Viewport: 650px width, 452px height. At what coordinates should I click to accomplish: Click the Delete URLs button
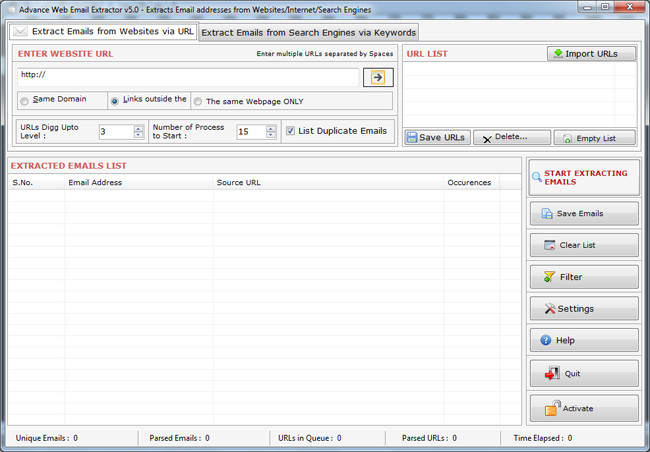point(512,137)
